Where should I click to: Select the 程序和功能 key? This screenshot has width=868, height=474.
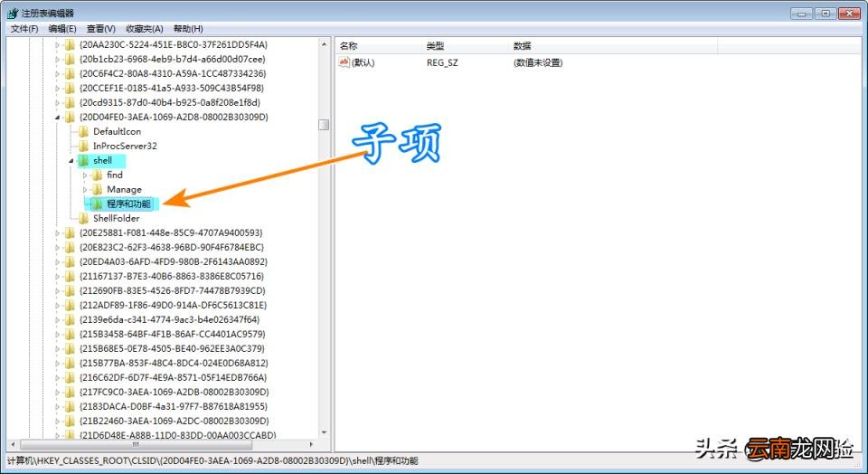coord(128,204)
